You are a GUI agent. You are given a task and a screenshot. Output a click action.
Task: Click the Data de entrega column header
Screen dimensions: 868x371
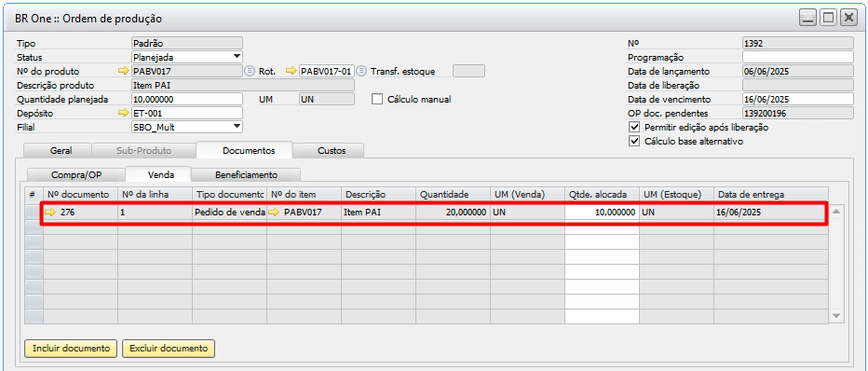coord(770,195)
